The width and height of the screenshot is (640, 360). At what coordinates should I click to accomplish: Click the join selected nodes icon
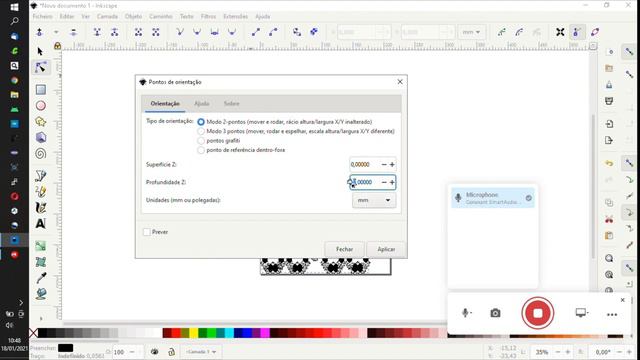[x=97, y=32]
